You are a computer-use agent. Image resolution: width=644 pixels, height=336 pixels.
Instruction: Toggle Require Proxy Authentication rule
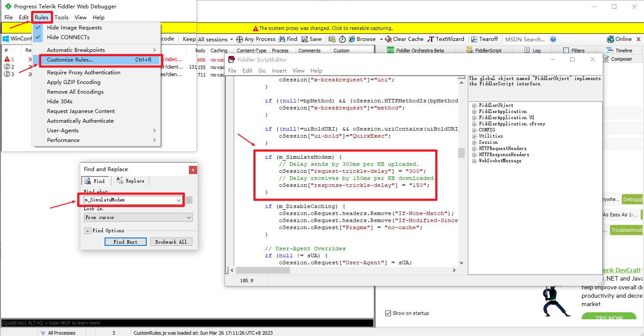click(x=83, y=72)
